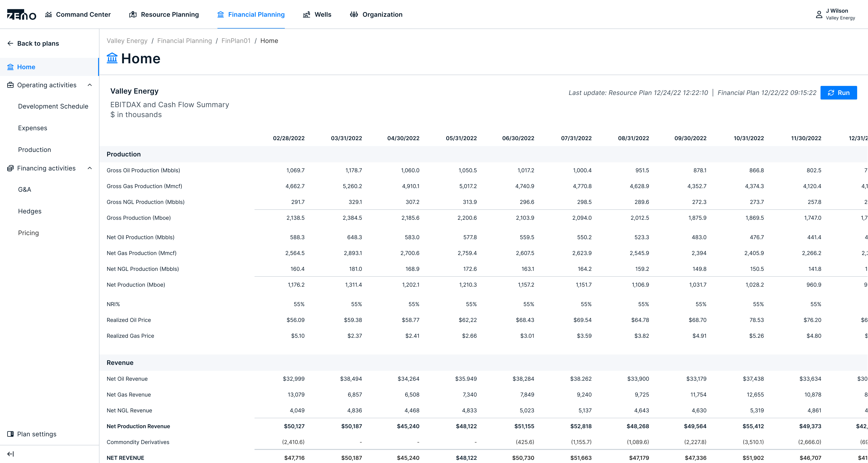Select the Financial Planning tab
The height and width of the screenshot is (463, 868).
(251, 14)
